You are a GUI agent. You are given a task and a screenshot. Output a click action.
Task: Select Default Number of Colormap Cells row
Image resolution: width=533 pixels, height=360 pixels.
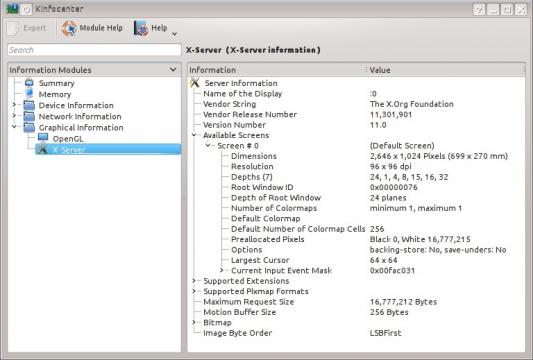coord(298,229)
